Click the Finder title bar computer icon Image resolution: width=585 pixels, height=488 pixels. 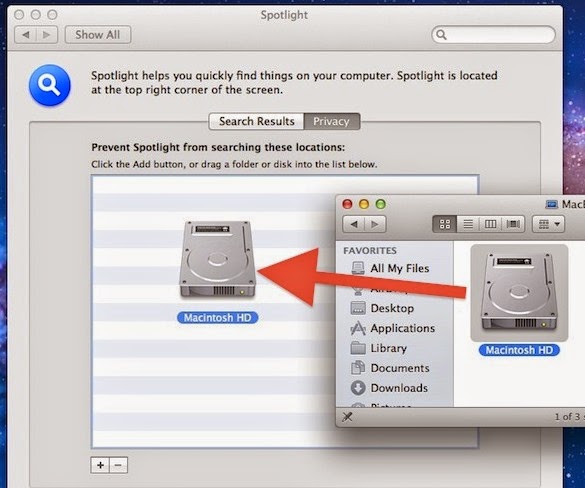(x=551, y=204)
